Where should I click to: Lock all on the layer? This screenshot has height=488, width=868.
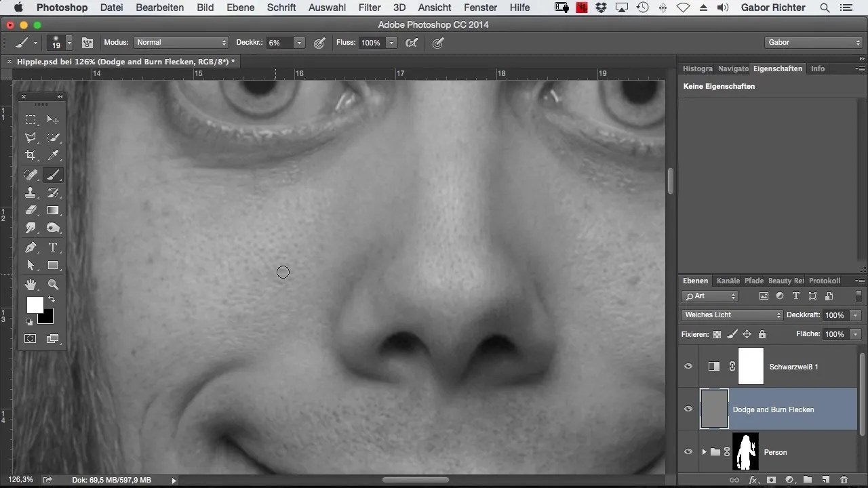762,334
